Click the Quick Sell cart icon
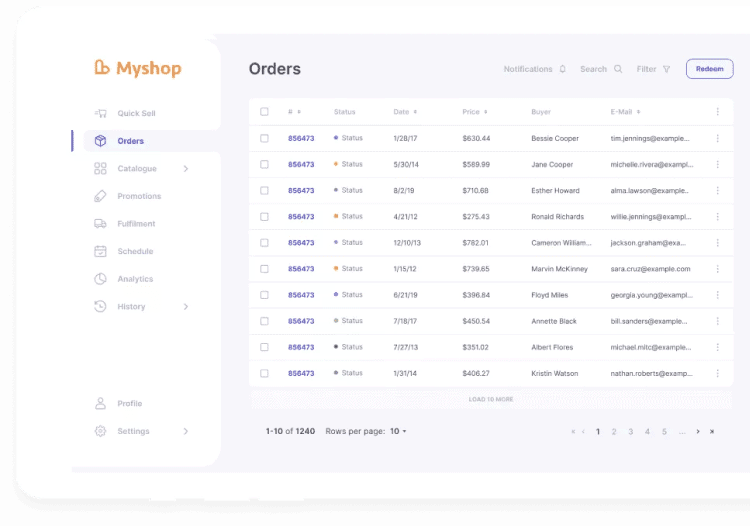This screenshot has width=750, height=526. coord(100,113)
